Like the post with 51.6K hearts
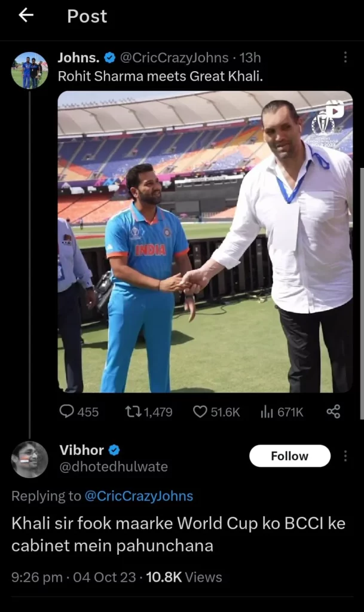This screenshot has width=364, height=612. (x=200, y=412)
